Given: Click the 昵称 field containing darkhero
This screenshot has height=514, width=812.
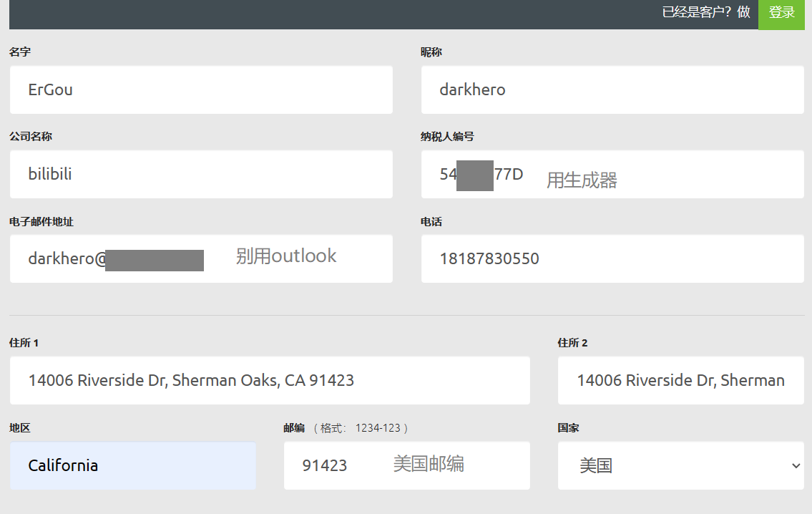Looking at the screenshot, I should [612, 90].
